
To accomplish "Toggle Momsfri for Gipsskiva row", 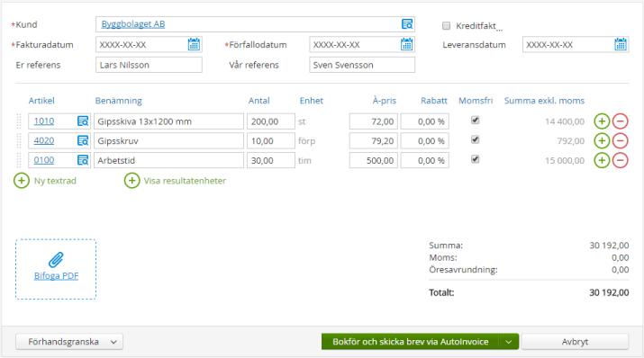I will 476,121.
